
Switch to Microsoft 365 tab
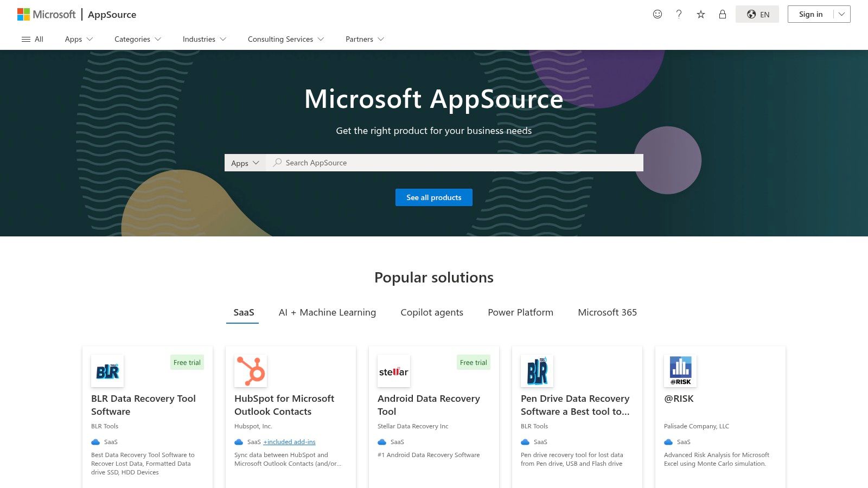[608, 312]
